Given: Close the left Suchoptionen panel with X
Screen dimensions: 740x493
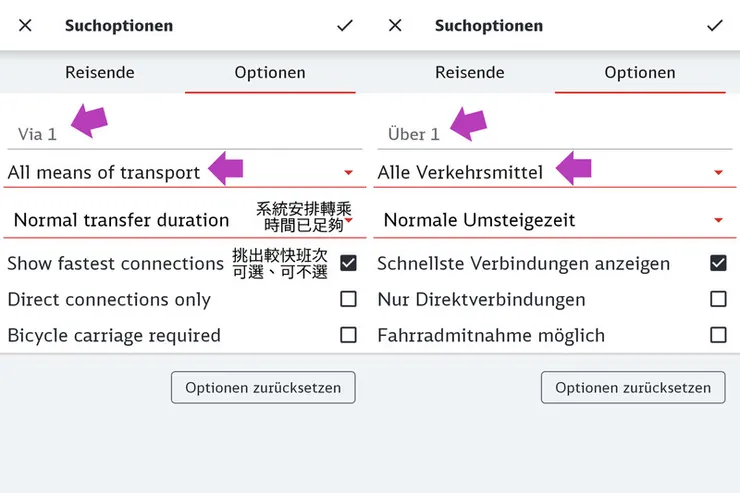Looking at the screenshot, I should [25, 26].
